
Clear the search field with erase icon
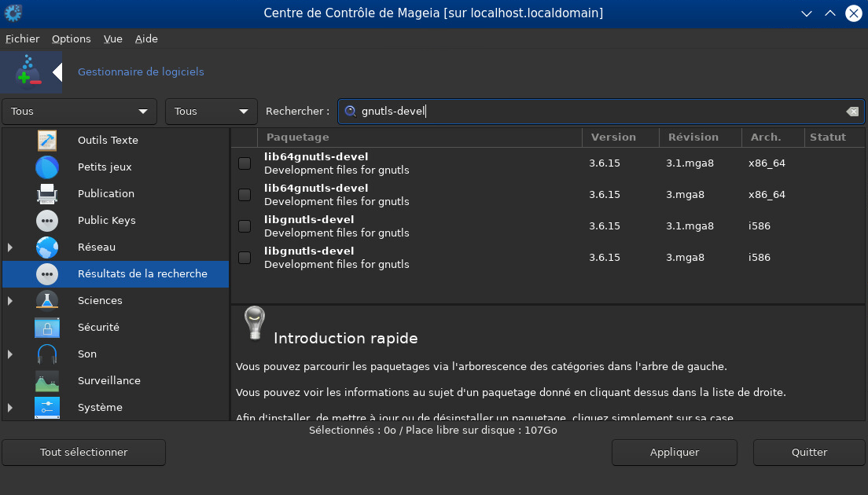pos(852,112)
